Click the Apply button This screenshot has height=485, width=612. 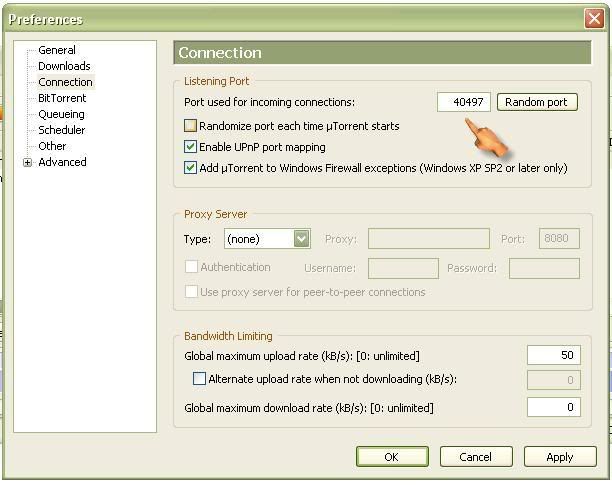pos(560,457)
